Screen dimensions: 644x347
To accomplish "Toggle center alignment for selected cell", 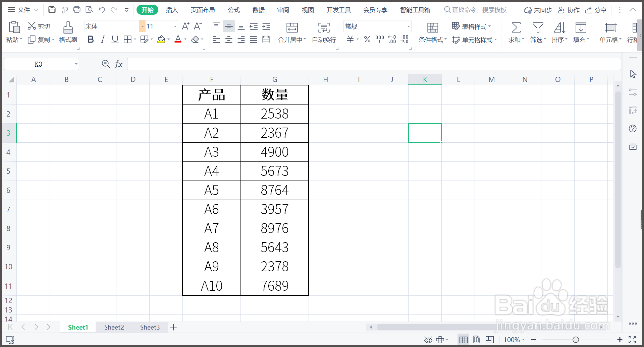I will click(x=228, y=39).
